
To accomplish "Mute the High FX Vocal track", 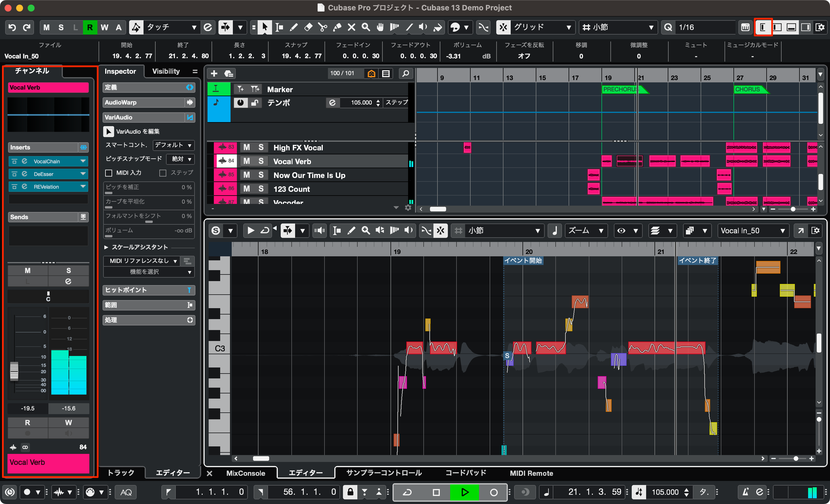I will point(247,147).
